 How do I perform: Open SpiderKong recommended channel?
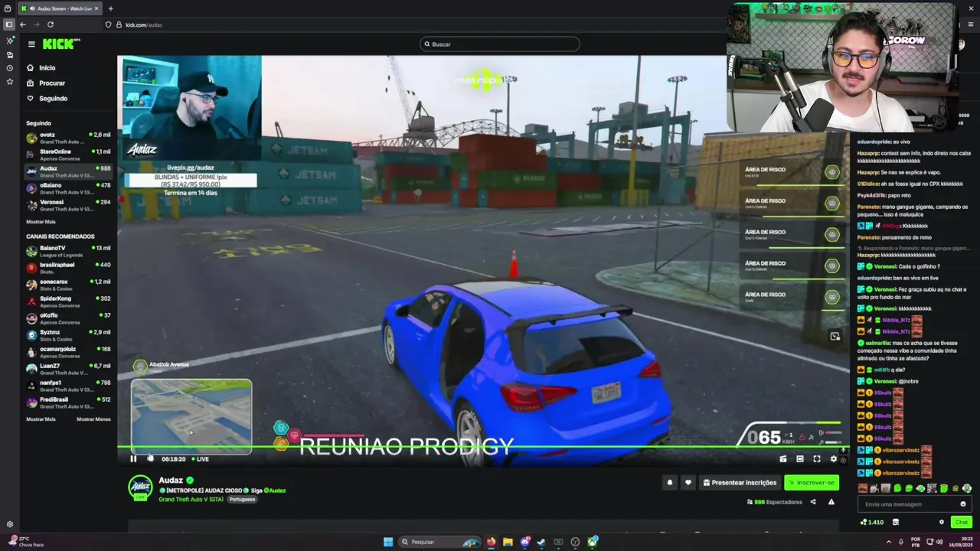click(68, 302)
